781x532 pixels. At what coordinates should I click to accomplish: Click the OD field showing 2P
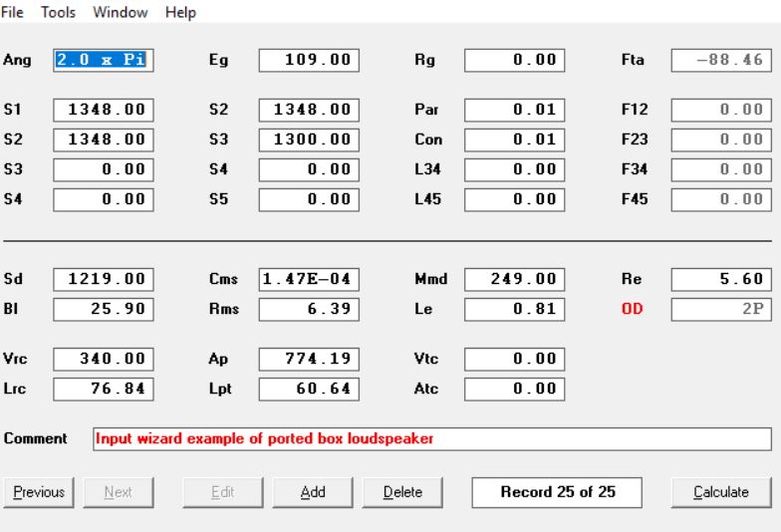721,309
